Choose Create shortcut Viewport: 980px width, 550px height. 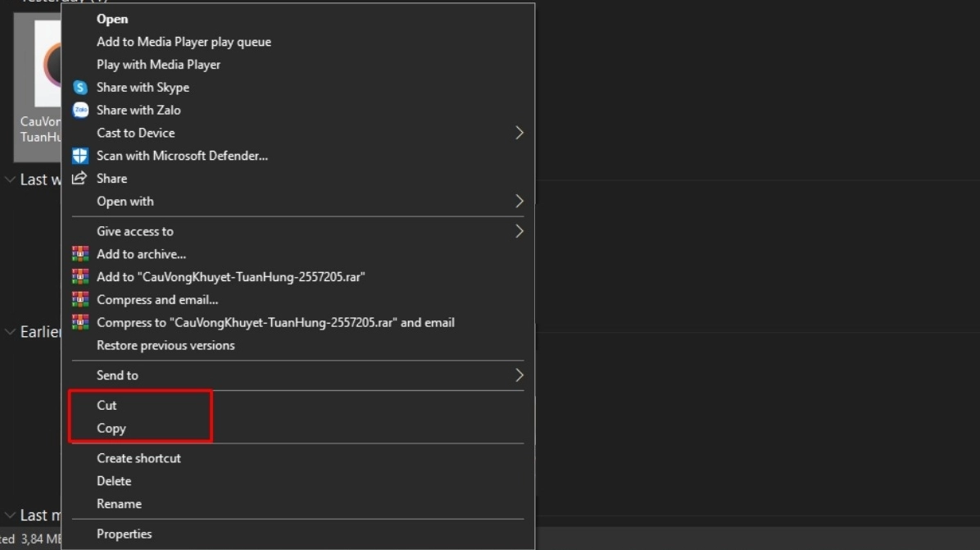(297, 458)
